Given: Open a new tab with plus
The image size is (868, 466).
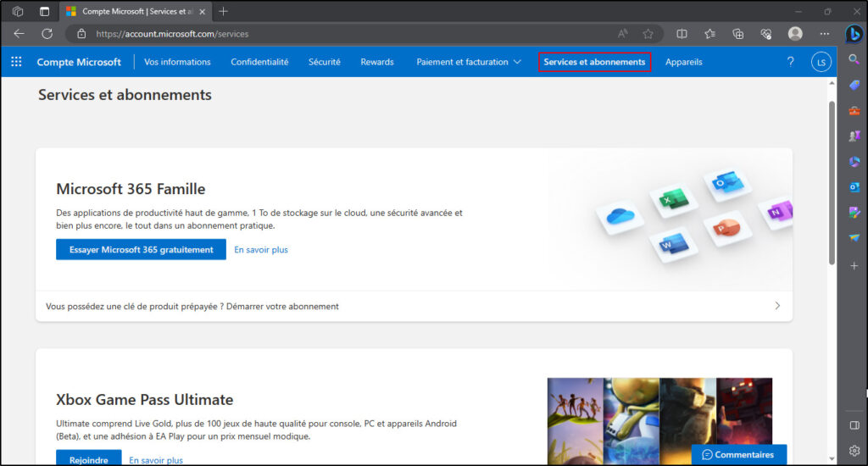Looking at the screenshot, I should click(x=223, y=11).
